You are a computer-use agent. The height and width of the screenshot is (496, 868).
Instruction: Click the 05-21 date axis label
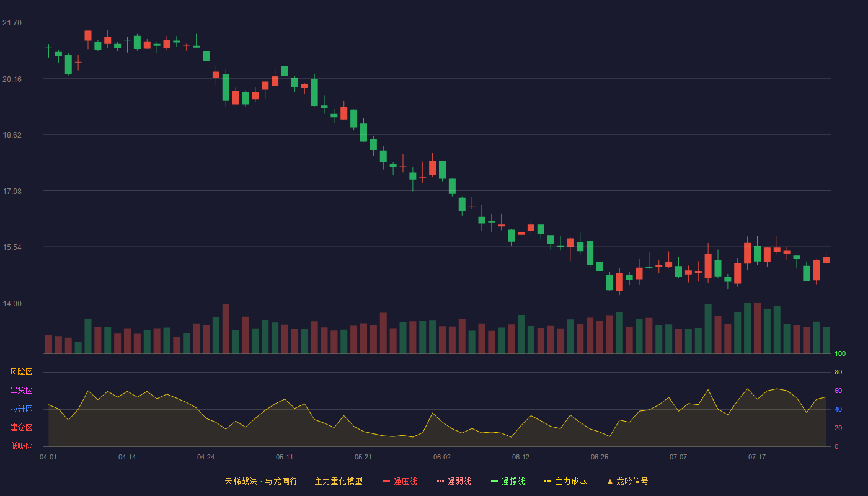pos(363,457)
